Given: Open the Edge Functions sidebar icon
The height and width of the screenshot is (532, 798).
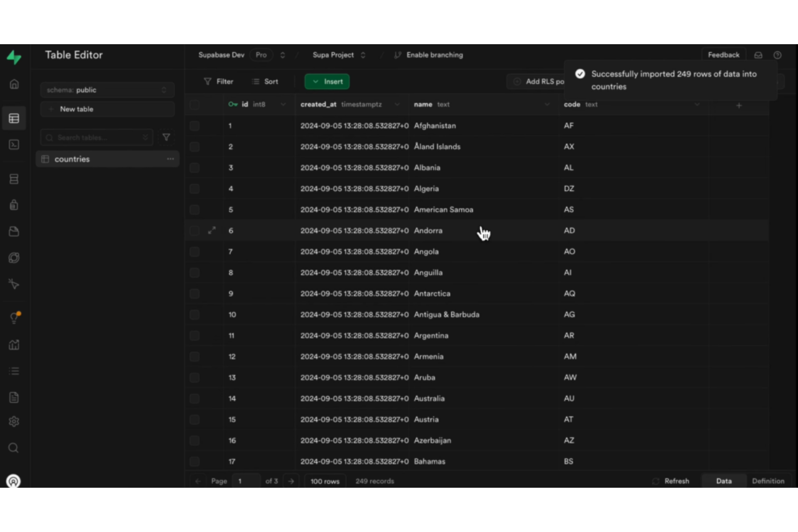Looking at the screenshot, I should [14, 258].
